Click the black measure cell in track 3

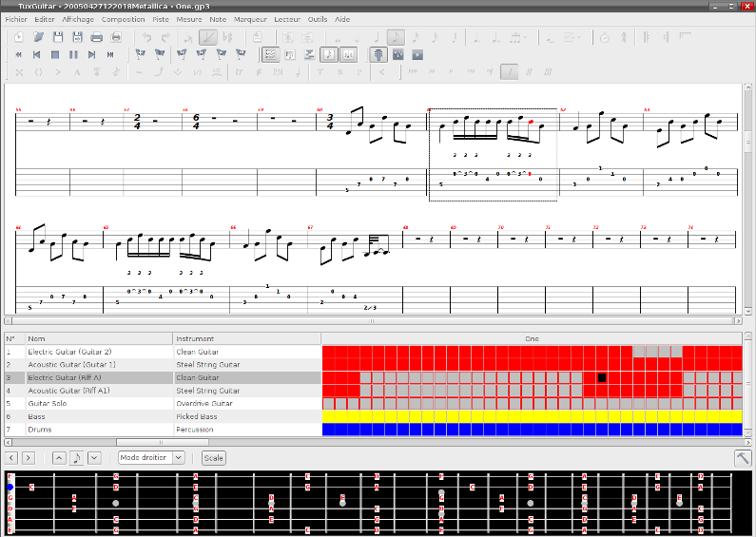pos(602,378)
